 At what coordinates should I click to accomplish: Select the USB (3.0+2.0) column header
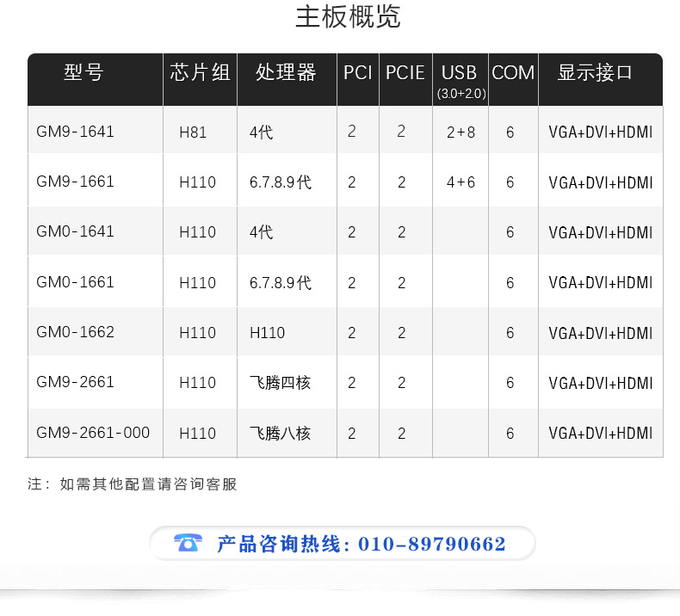461,81
